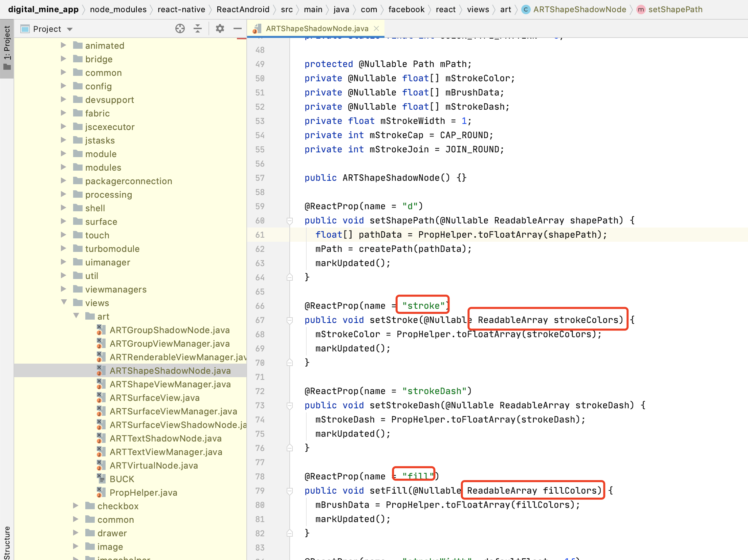The height and width of the screenshot is (560, 748).
Task: Navigate to digital_mine_app breadcrumb
Action: (43, 9)
